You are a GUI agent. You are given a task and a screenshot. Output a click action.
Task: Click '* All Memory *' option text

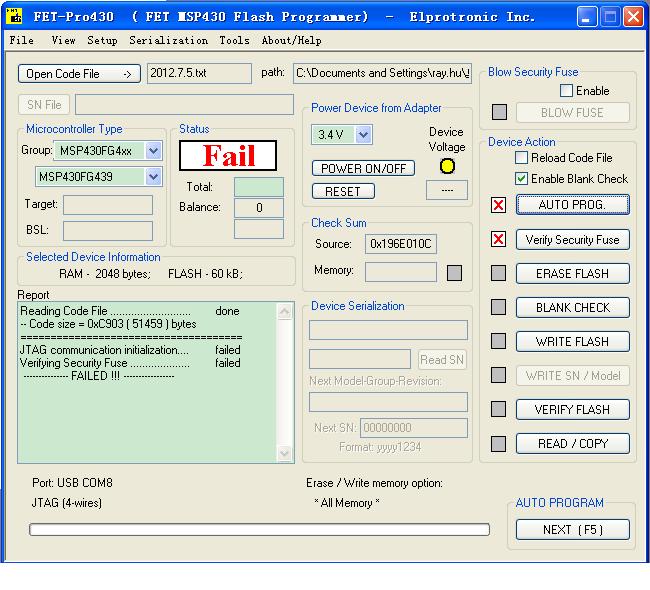[347, 503]
